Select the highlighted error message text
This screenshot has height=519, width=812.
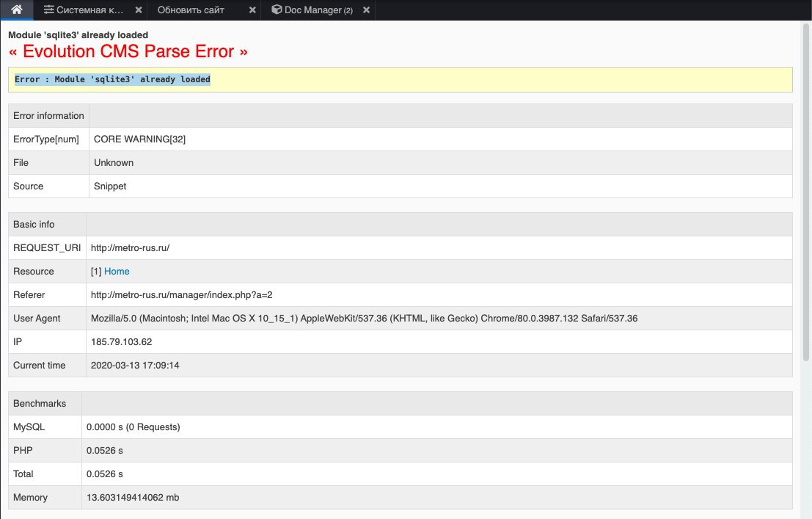(x=112, y=79)
